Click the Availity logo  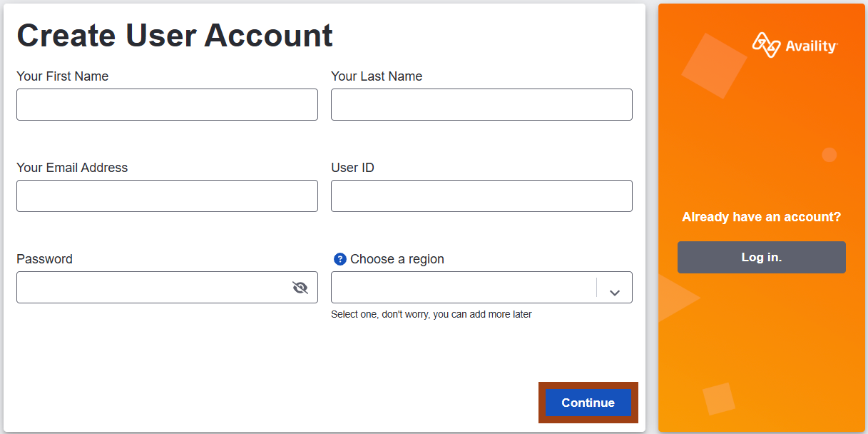pyautogui.click(x=795, y=45)
